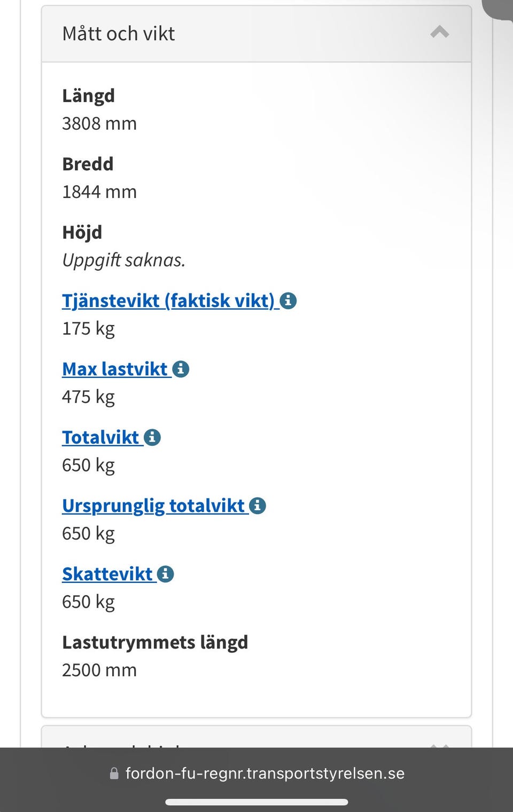Follow the Max lastvikt link

pos(115,369)
